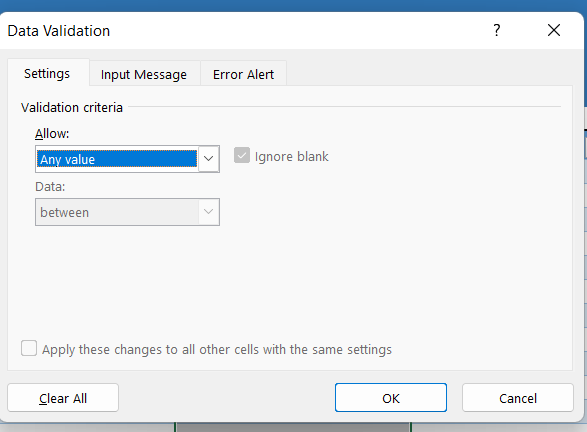Click the Clear All button
The height and width of the screenshot is (432, 587).
click(x=63, y=398)
